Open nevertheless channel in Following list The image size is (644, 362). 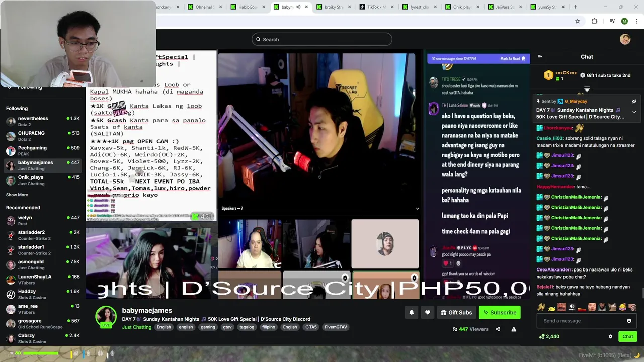tap(43, 121)
